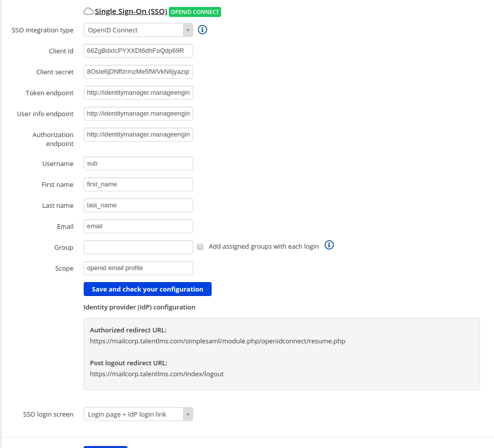Select the Last name mapping field

pos(138,205)
